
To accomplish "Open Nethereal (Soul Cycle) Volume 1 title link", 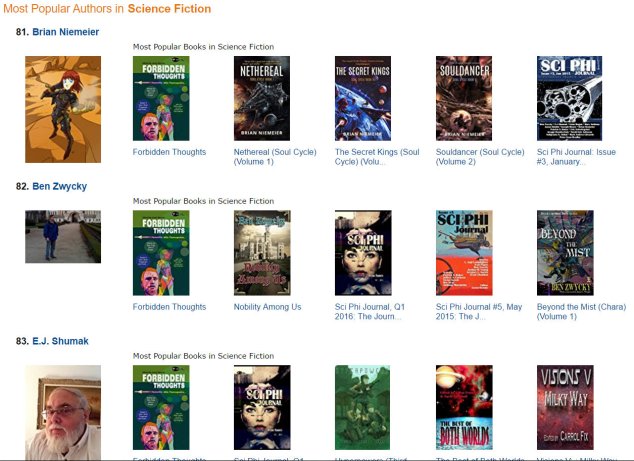I will click(275, 157).
